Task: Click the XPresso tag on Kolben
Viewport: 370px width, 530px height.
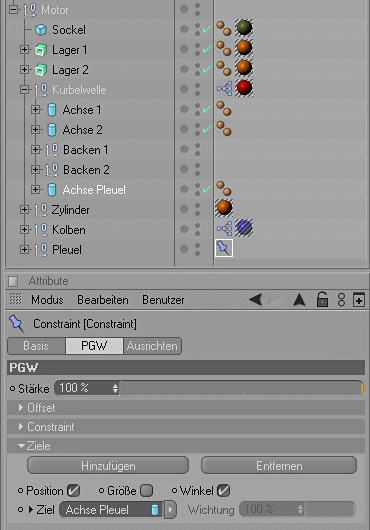Action: click(x=224, y=229)
